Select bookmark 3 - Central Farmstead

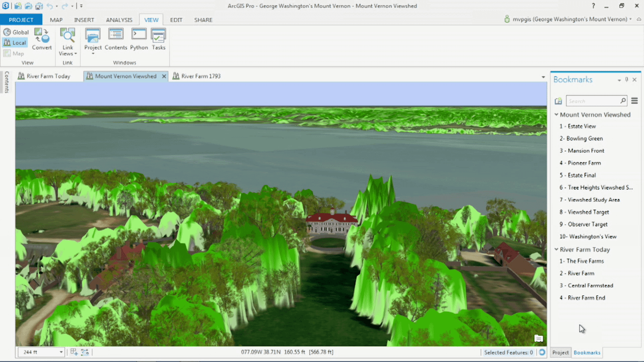click(x=586, y=286)
